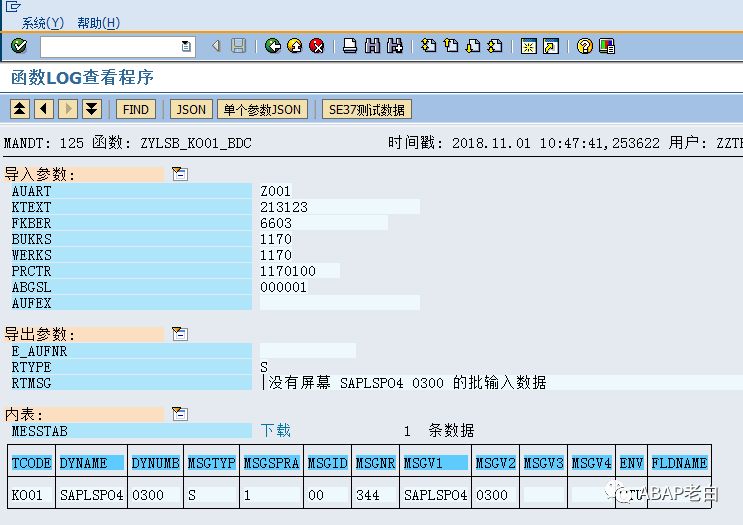Open command field history dropdown
Screen dimensions: 743x525
[x=186, y=46]
